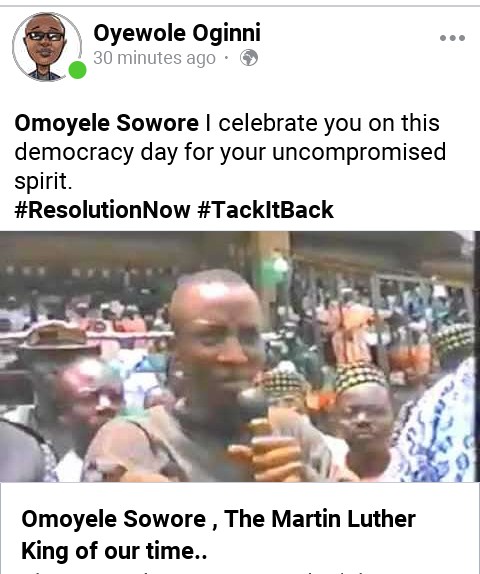Open the Oyewole Oginni profile name link

pyautogui.click(x=177, y=33)
